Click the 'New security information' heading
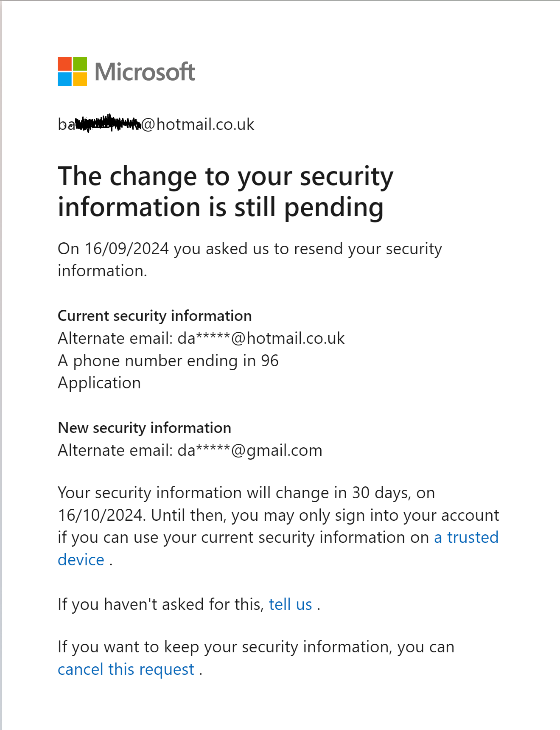The image size is (560, 730). click(x=144, y=428)
